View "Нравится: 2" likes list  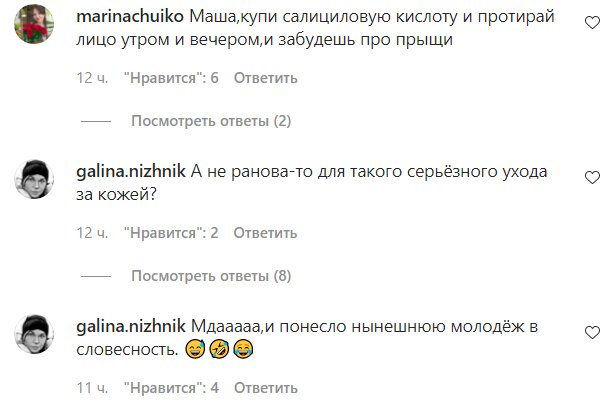(x=171, y=232)
